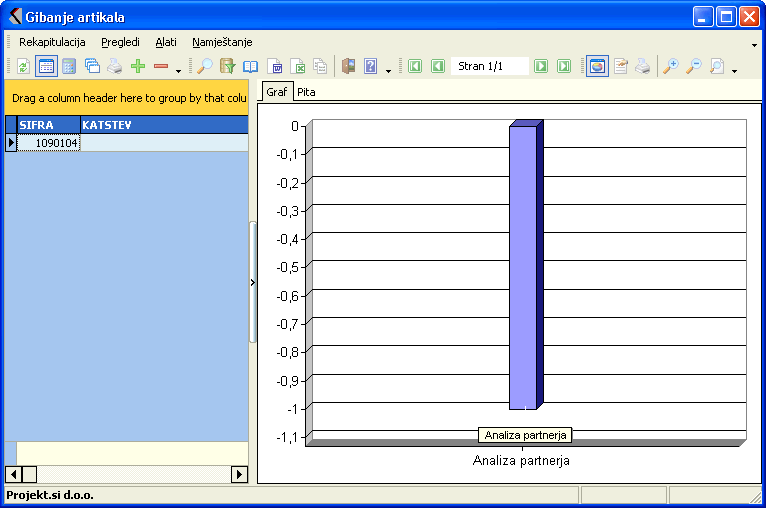
Task: Sort by the SIFRA column header
Action: coord(48,125)
